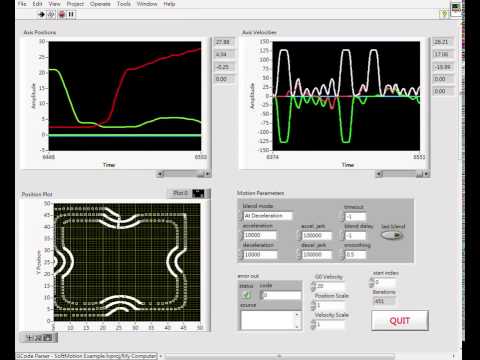Click right arrow of Axis Positions scrollbar

point(207,174)
